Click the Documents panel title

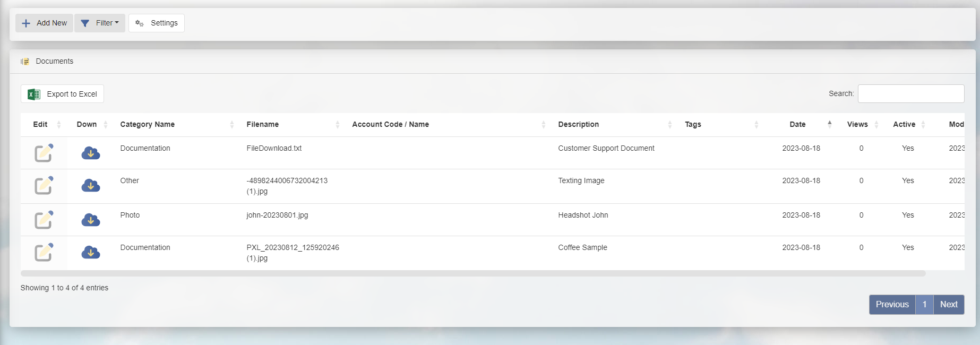click(55, 62)
